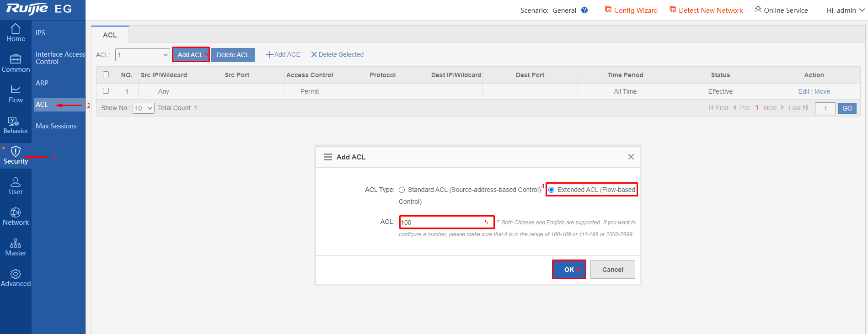868x334 pixels.
Task: Open the Show No. dropdown
Action: click(143, 108)
